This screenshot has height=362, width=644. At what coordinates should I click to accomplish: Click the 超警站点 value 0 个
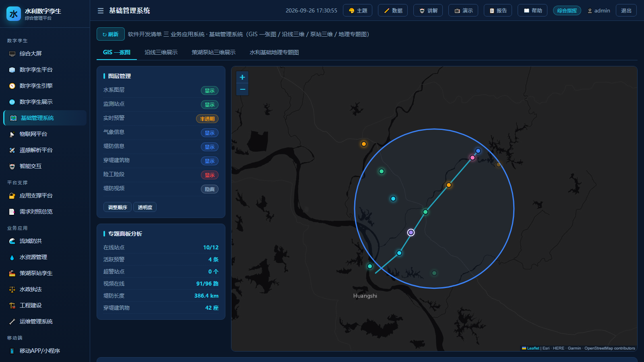[x=213, y=271]
